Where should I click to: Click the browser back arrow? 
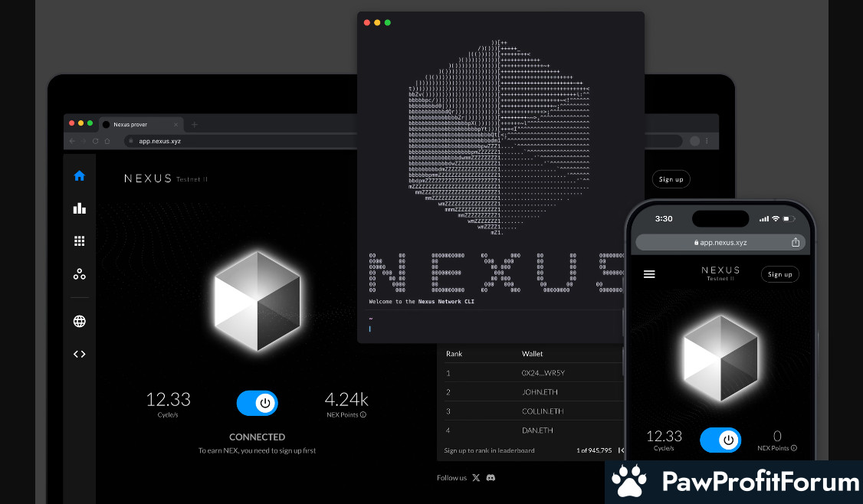click(x=72, y=141)
